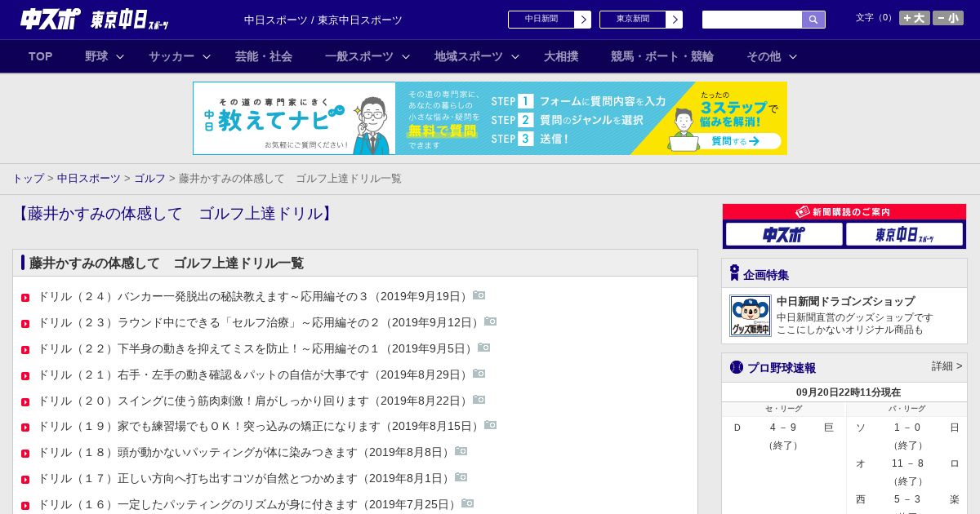980x514 pixels.
Task: Expand the その他 dropdown chevron
Action: click(793, 56)
